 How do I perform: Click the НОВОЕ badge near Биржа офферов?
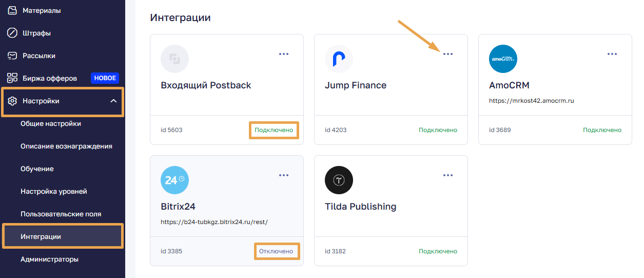tap(105, 78)
